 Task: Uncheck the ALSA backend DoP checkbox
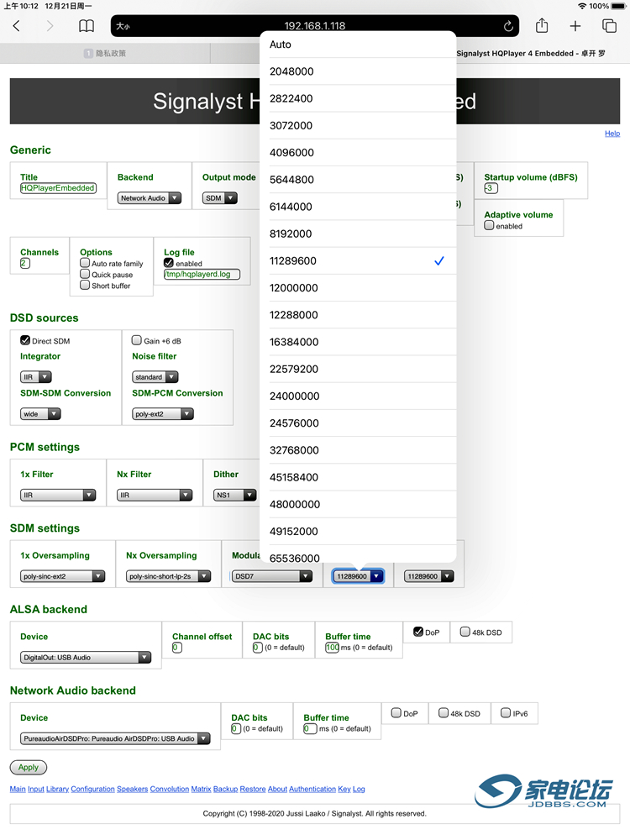click(x=418, y=633)
